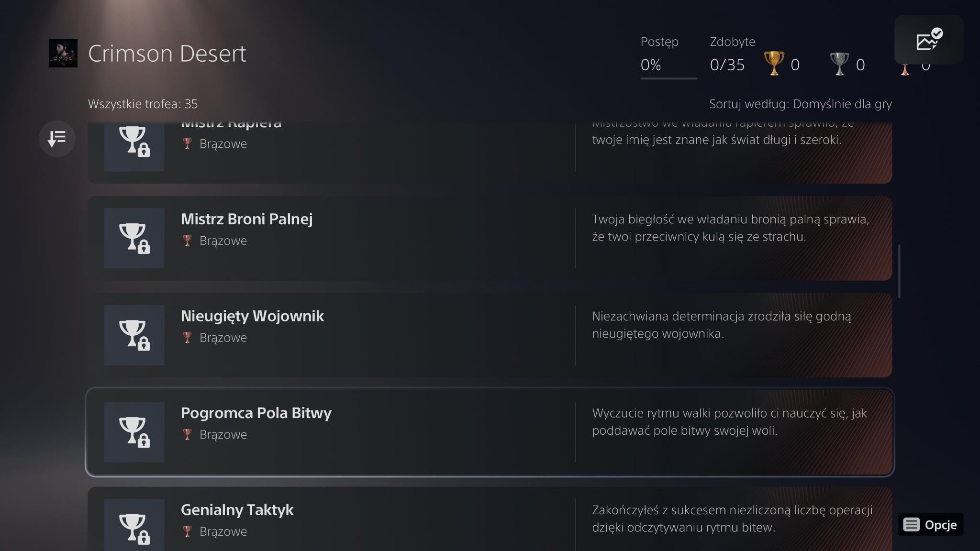Open the Opcje options button
Screen dimensions: 980x551
coord(931,525)
